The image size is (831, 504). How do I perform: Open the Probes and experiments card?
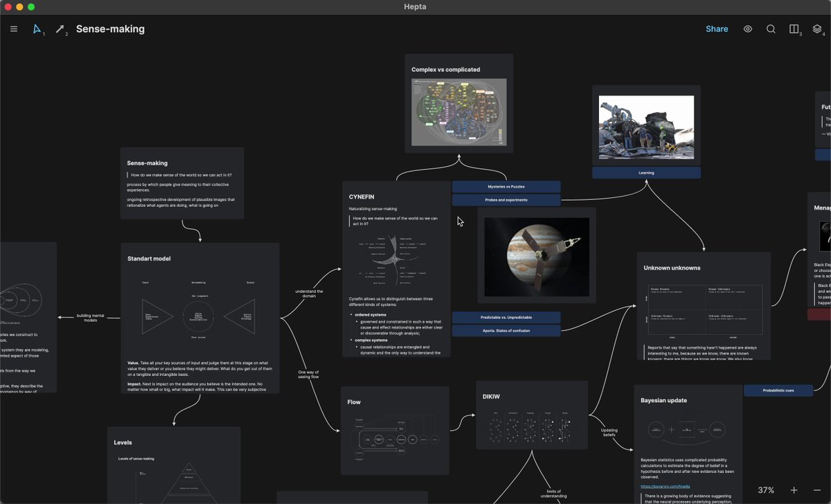coord(506,200)
